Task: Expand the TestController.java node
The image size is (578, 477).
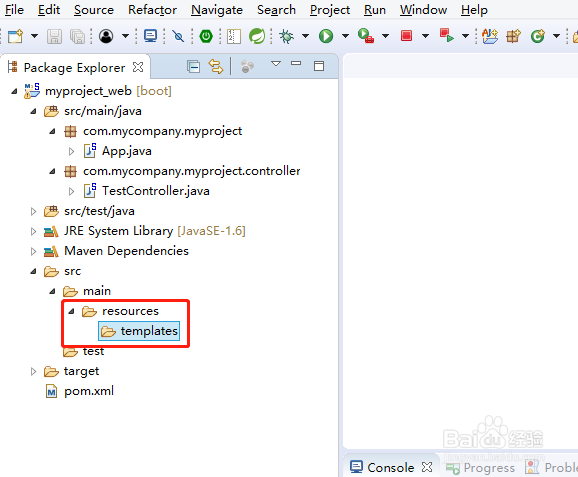Action: (x=72, y=191)
